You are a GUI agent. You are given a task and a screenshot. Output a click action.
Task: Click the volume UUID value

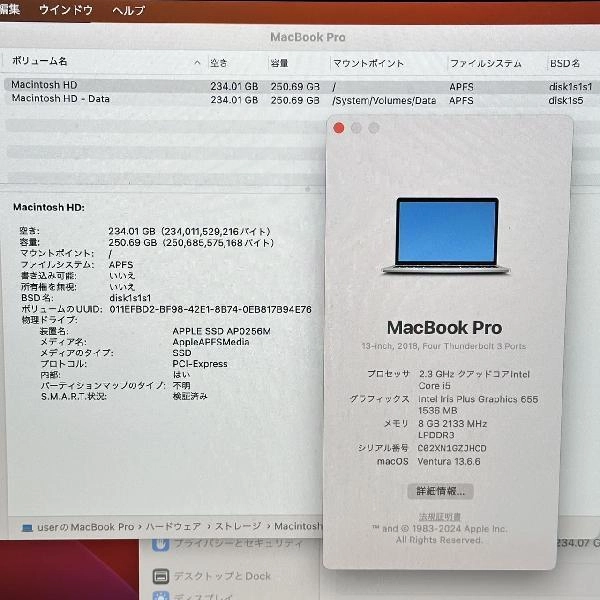(210, 309)
